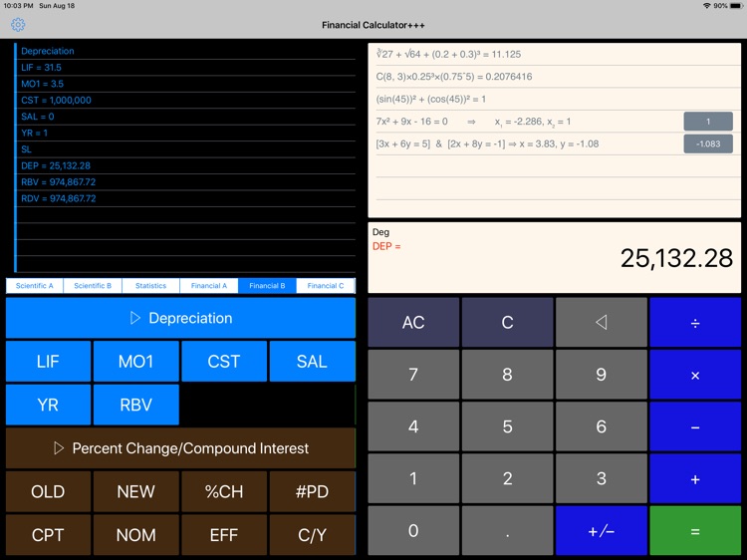Tap the decimal point key
747x560 pixels.
pyautogui.click(x=507, y=530)
